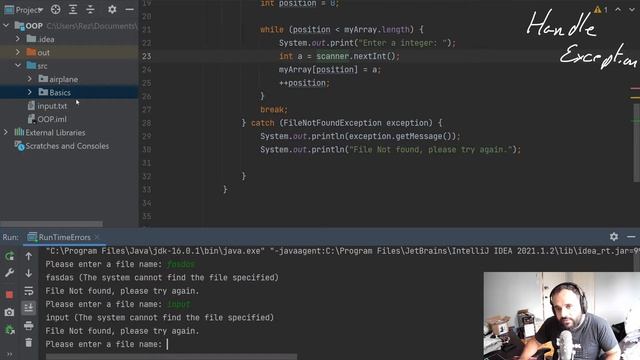Click the Up the Stack Trace arrow
Image resolution: width=640 pixels, height=360 pixels.
point(29,256)
